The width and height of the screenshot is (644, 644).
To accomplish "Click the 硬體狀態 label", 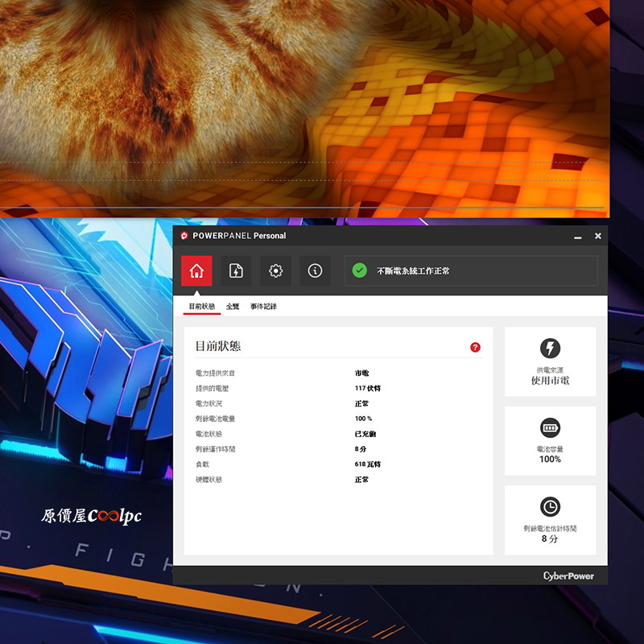I will (208, 479).
